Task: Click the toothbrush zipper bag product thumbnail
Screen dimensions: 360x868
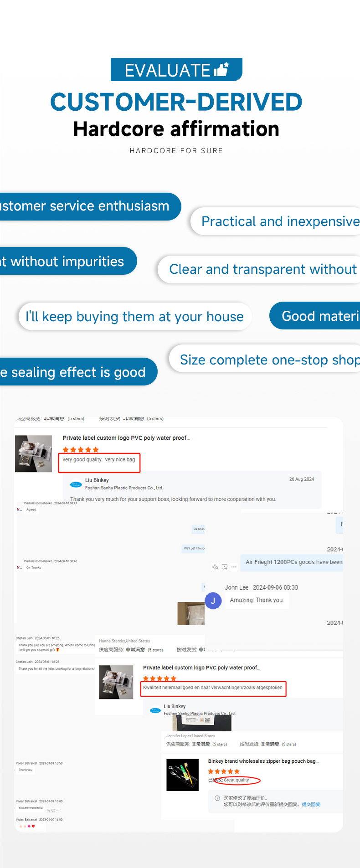Action: [183, 775]
